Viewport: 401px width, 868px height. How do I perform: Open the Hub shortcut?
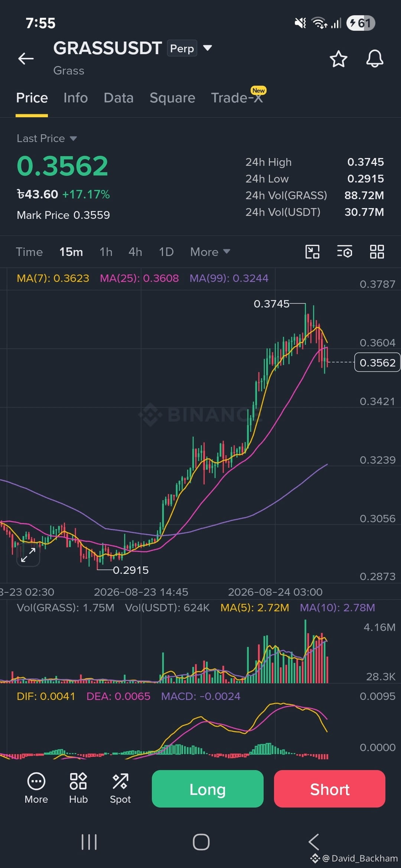(78, 788)
